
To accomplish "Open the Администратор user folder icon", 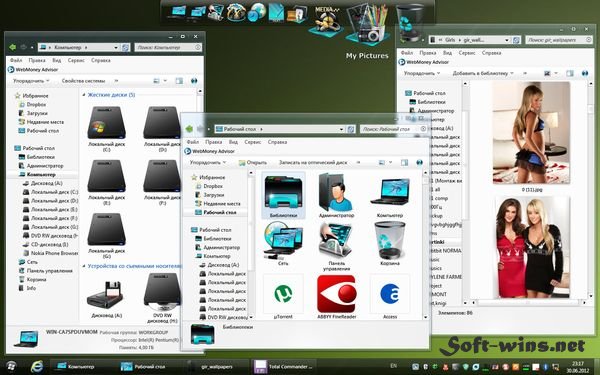I will tap(336, 192).
